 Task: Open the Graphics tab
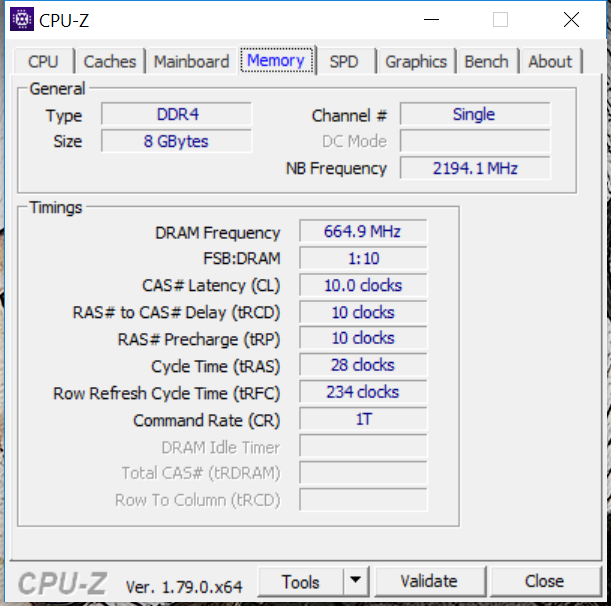(x=416, y=62)
